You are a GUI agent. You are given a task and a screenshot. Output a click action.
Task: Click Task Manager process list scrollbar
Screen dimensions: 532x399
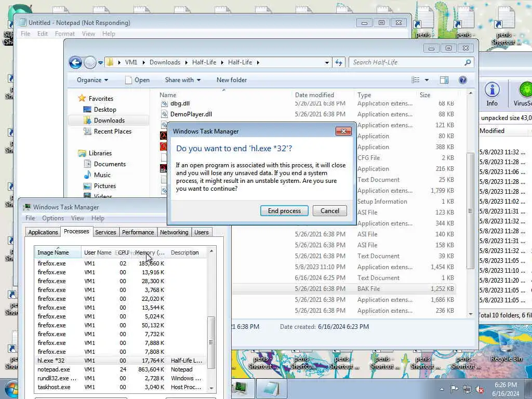211,342
